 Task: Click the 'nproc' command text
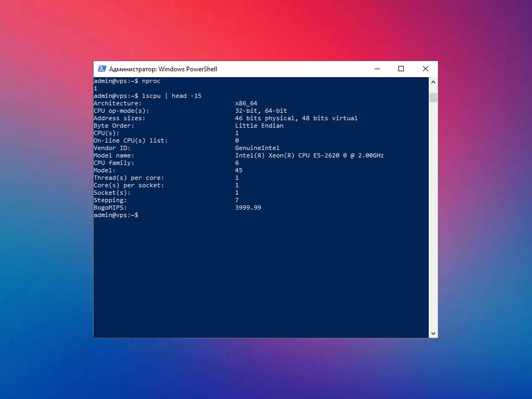coord(151,81)
